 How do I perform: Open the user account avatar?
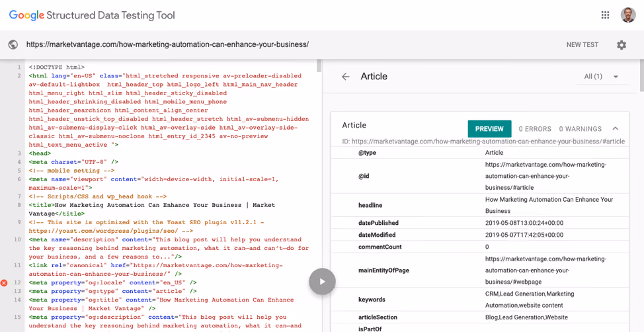click(628, 15)
